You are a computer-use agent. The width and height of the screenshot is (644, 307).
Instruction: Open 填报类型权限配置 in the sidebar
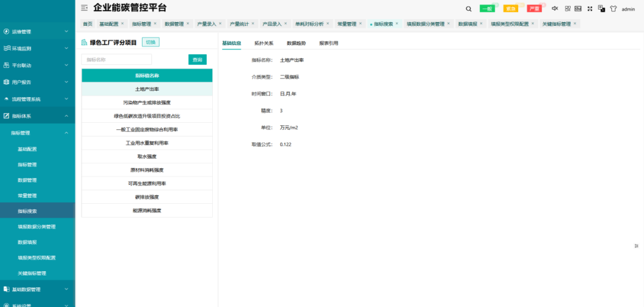[38, 258]
